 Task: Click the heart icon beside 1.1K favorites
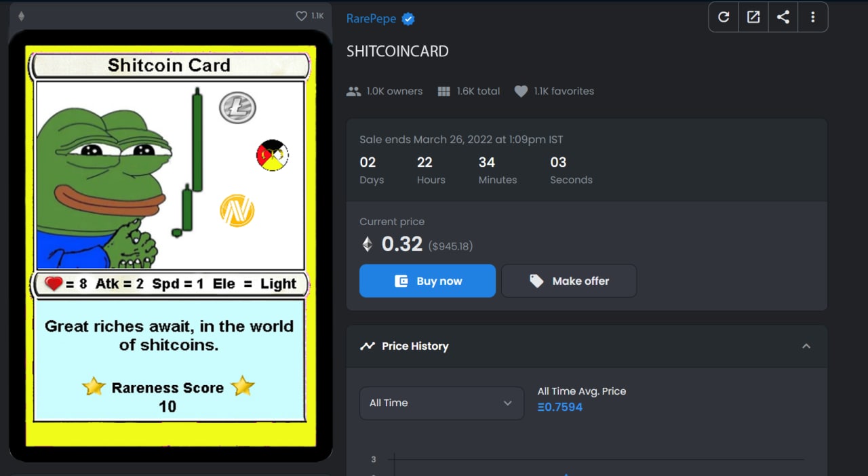521,92
